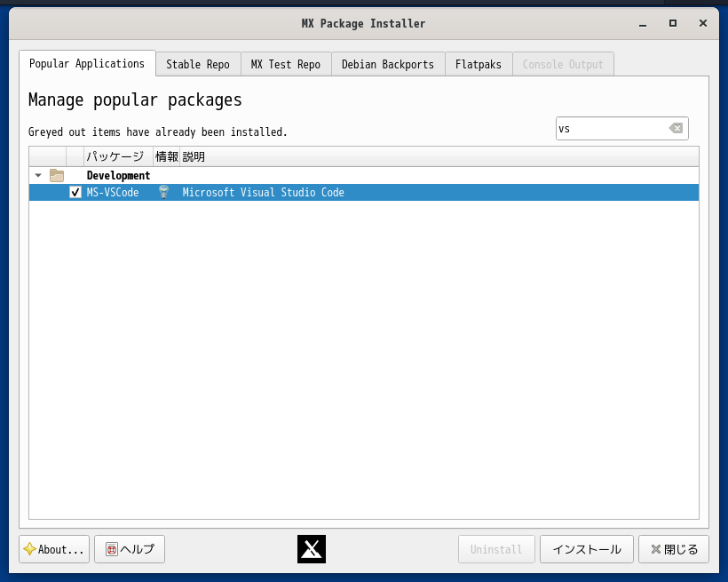The width and height of the screenshot is (728, 582).
Task: Click the 閉じる close button
Action: tap(674, 549)
